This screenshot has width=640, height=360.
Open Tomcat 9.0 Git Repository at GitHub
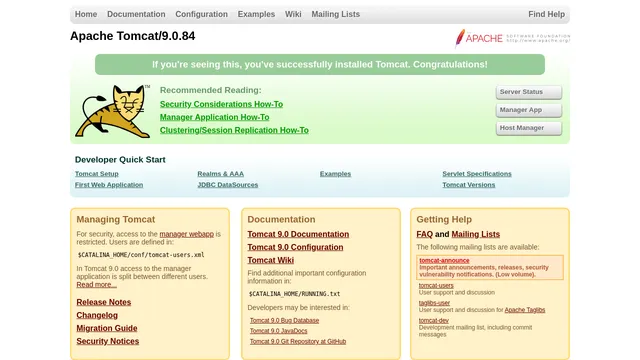pos(298,342)
